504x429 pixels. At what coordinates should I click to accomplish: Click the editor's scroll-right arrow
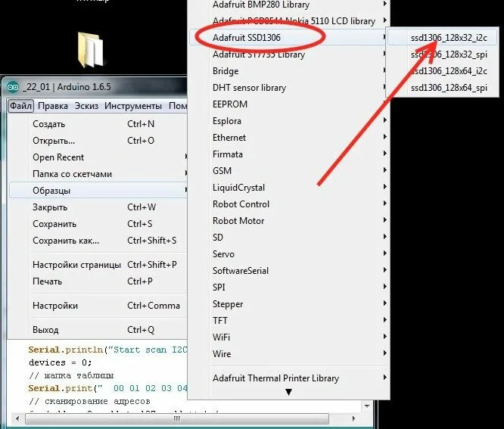(353, 418)
